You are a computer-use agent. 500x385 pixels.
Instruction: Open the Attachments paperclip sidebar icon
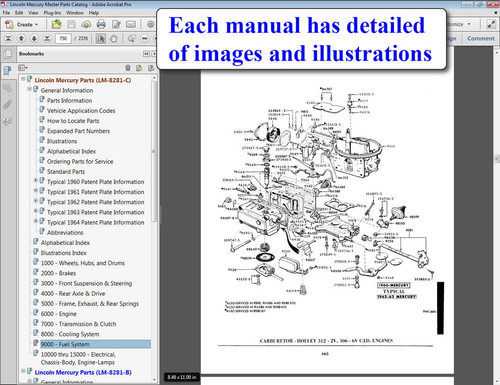(x=7, y=104)
